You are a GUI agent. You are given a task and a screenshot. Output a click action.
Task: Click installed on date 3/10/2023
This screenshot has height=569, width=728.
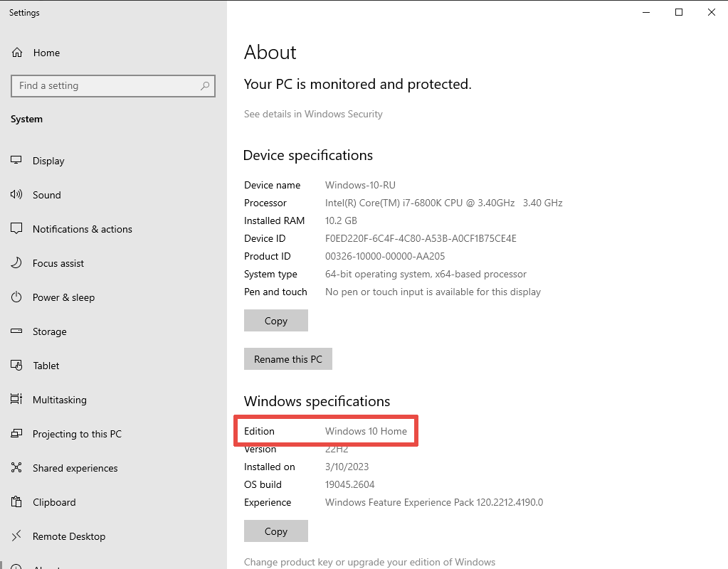347,467
